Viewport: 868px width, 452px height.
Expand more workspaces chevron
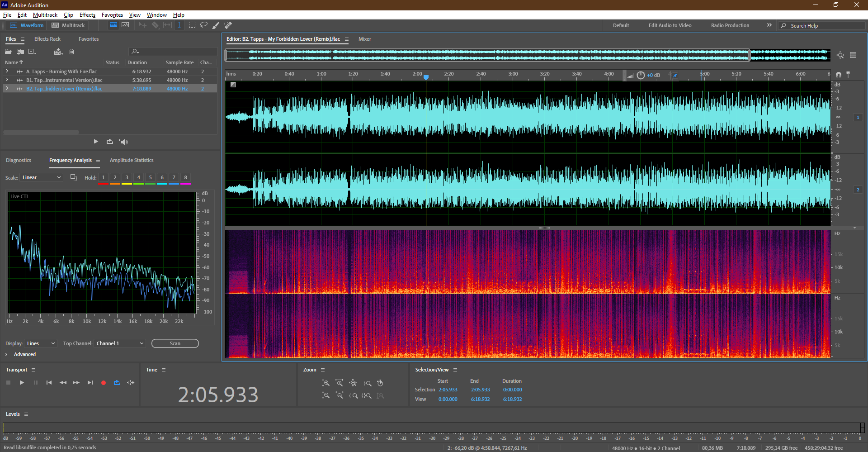click(x=769, y=25)
